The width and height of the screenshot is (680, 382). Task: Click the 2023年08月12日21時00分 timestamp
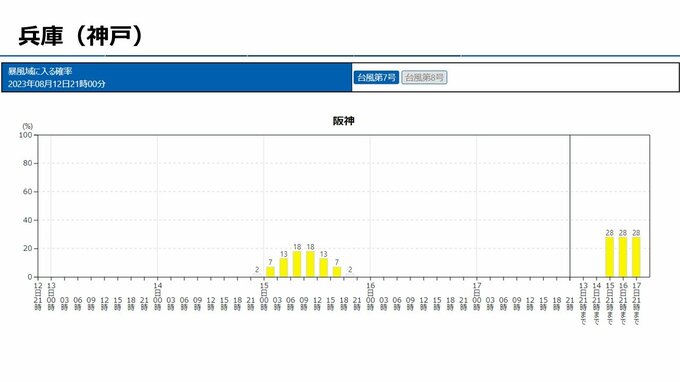56,84
